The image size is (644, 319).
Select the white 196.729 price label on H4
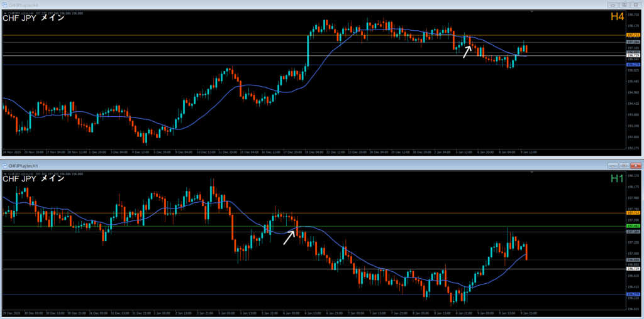point(633,56)
